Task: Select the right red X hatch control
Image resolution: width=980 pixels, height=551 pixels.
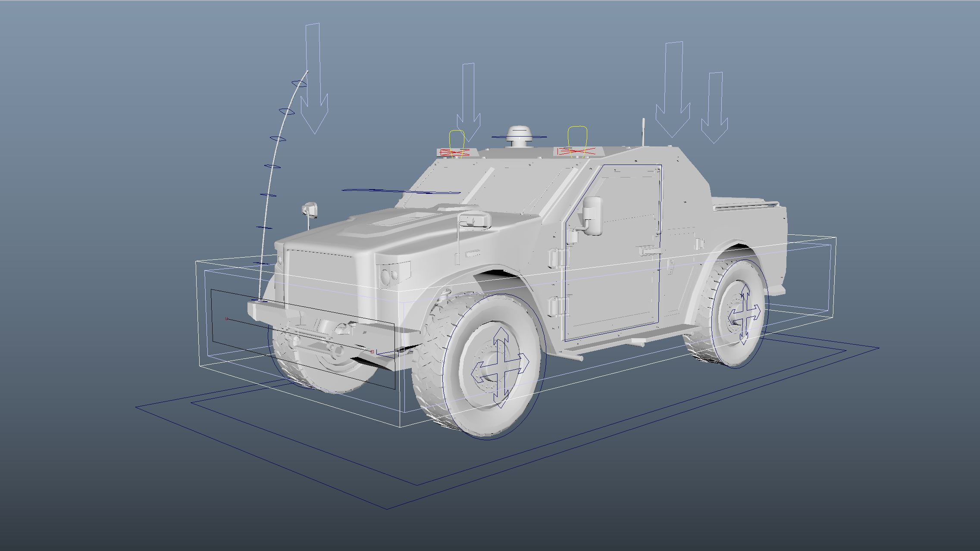Action: pyautogui.click(x=576, y=151)
